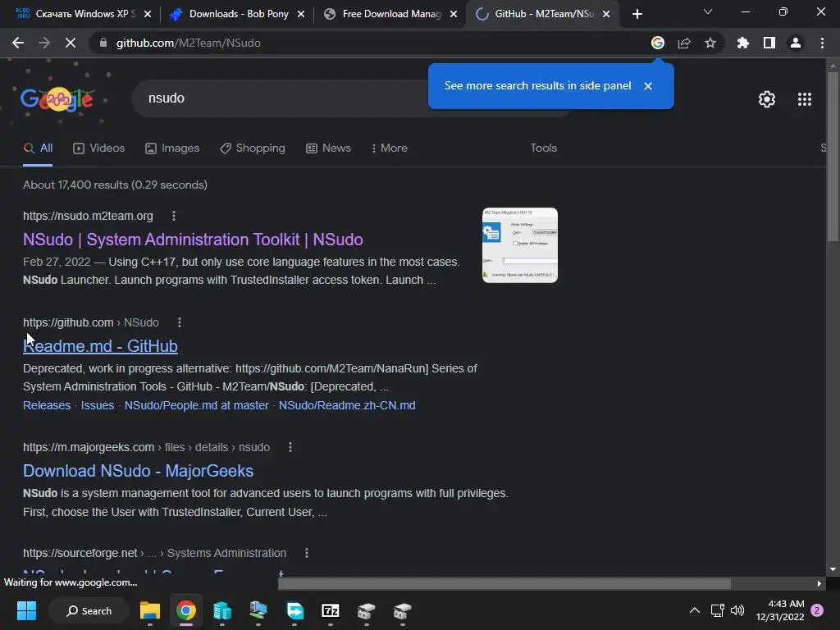This screenshot has width=840, height=630.
Task: Click the forward navigation arrow
Action: tap(44, 43)
